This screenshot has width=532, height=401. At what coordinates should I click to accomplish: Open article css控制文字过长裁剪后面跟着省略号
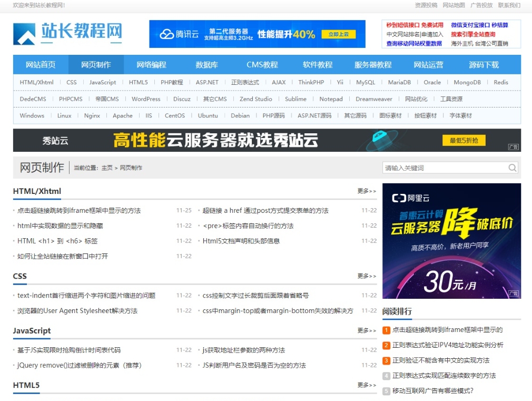(x=255, y=296)
